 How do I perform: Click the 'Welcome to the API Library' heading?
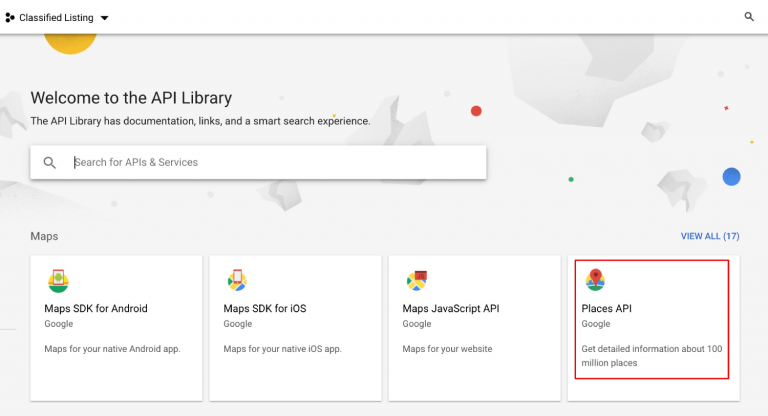pyautogui.click(x=131, y=98)
